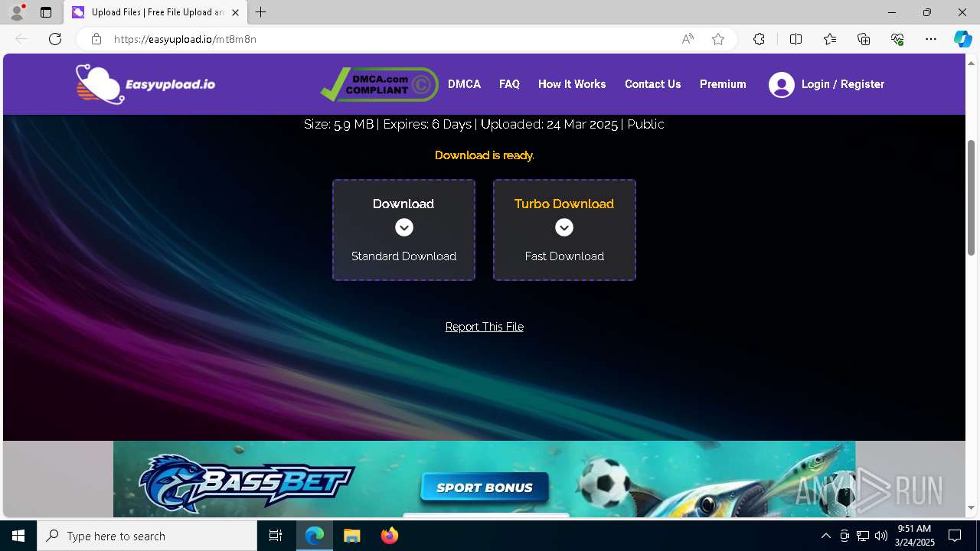Open the Favorites list
980x551 pixels.
point(830,39)
